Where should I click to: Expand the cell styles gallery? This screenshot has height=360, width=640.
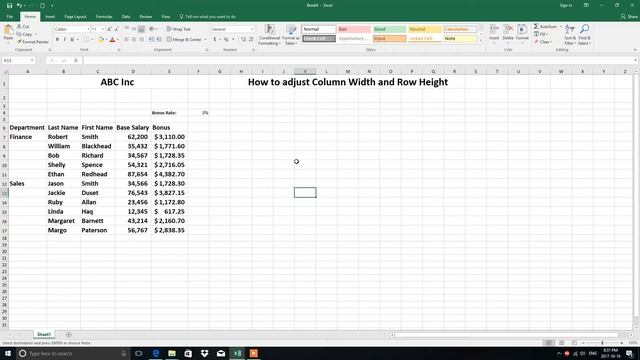481,41
